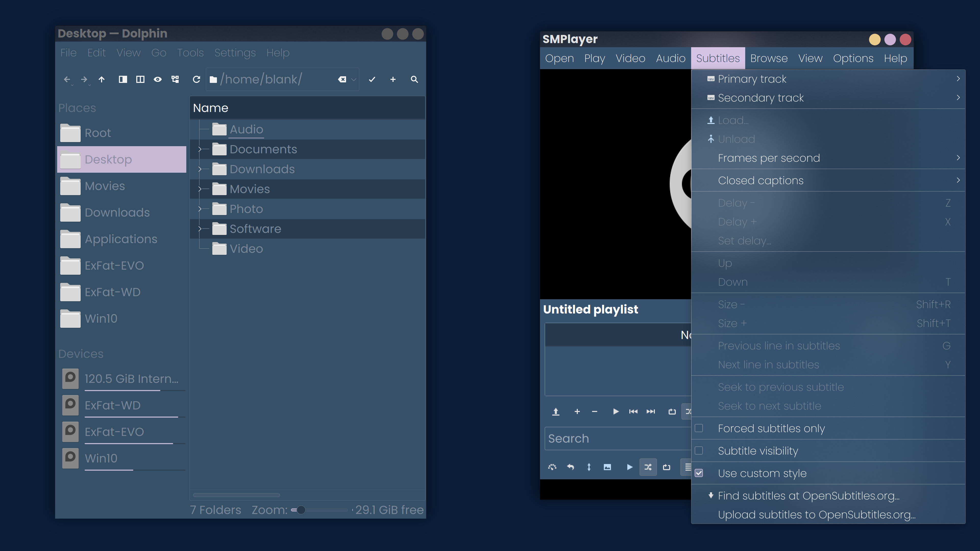980x551 pixels.
Task: Click the speed gauge icon in SMPlayer bottom bar
Action: pos(552,467)
